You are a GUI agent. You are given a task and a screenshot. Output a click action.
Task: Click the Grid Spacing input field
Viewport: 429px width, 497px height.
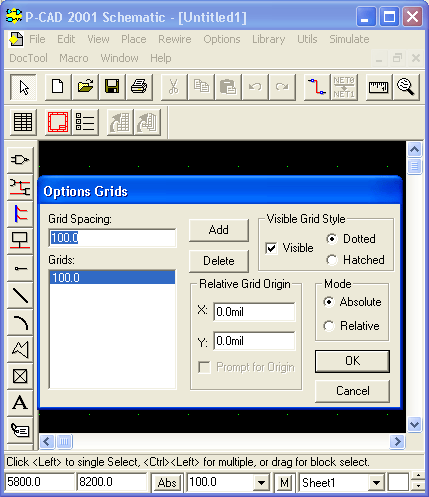point(112,238)
